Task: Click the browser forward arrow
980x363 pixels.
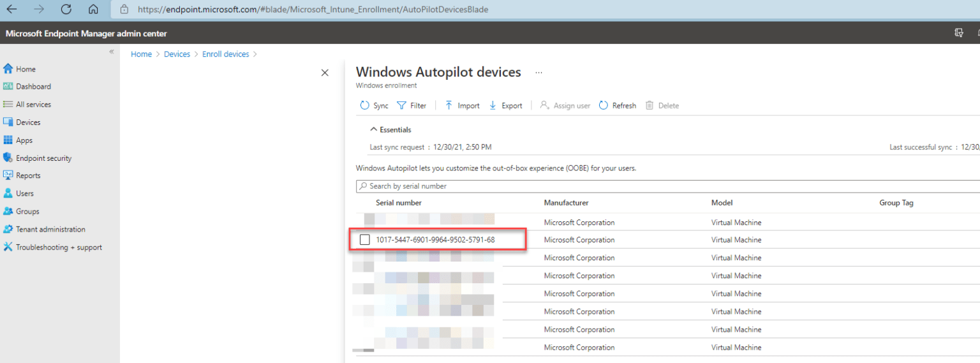Action: pyautogui.click(x=39, y=10)
